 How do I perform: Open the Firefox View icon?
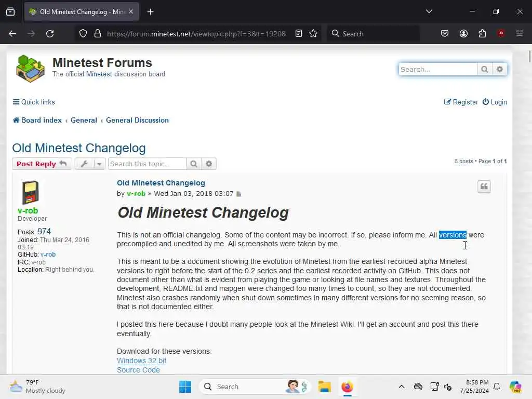tap(10, 12)
